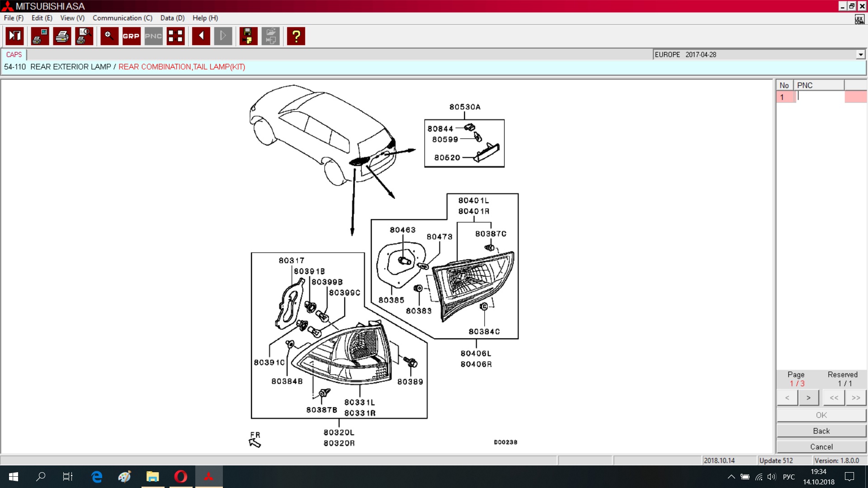Click the yellow question mark help icon
Viewport: 868px width, 488px height.
pyautogui.click(x=296, y=36)
